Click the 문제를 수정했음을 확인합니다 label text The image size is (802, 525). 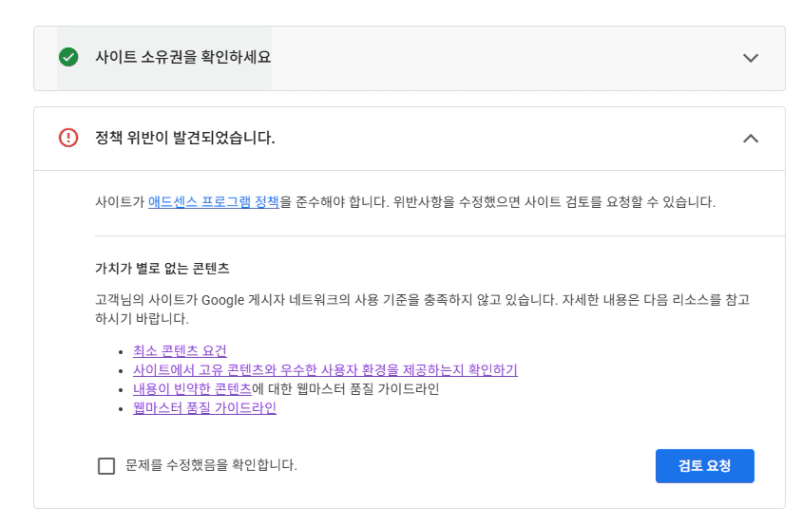(x=211, y=465)
